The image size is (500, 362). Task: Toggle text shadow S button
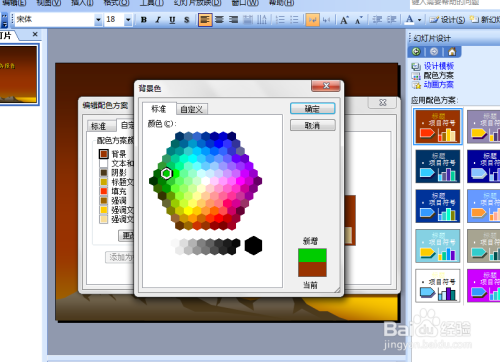click(x=187, y=20)
